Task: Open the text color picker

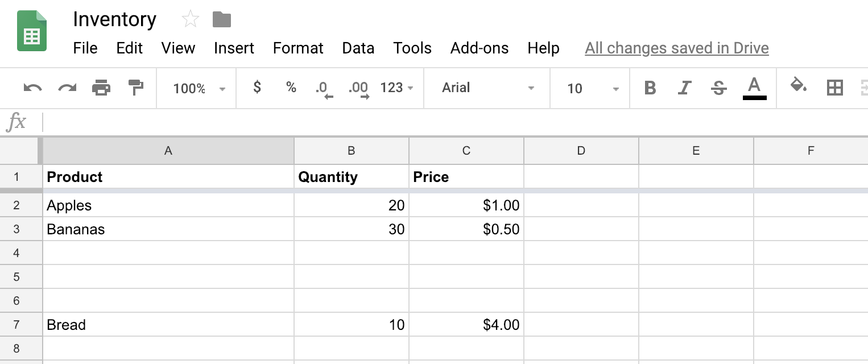Action: [x=754, y=88]
